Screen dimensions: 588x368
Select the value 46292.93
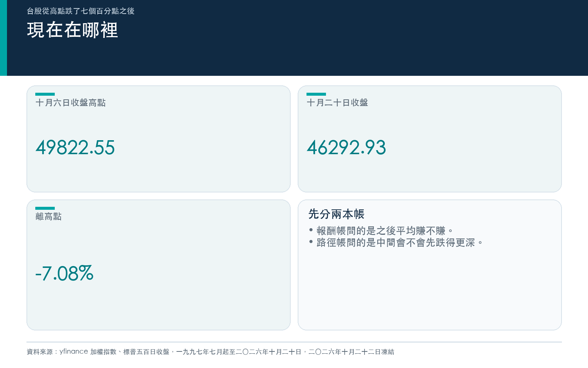347,148
